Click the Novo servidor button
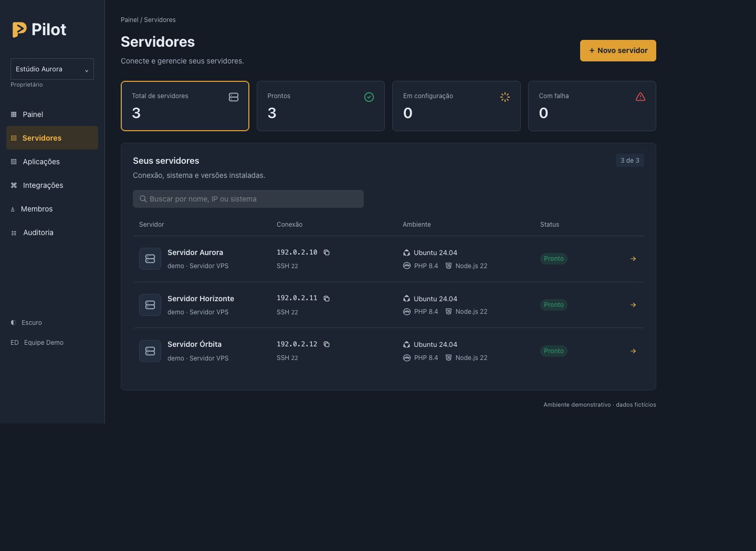The width and height of the screenshot is (756, 551). (618, 50)
